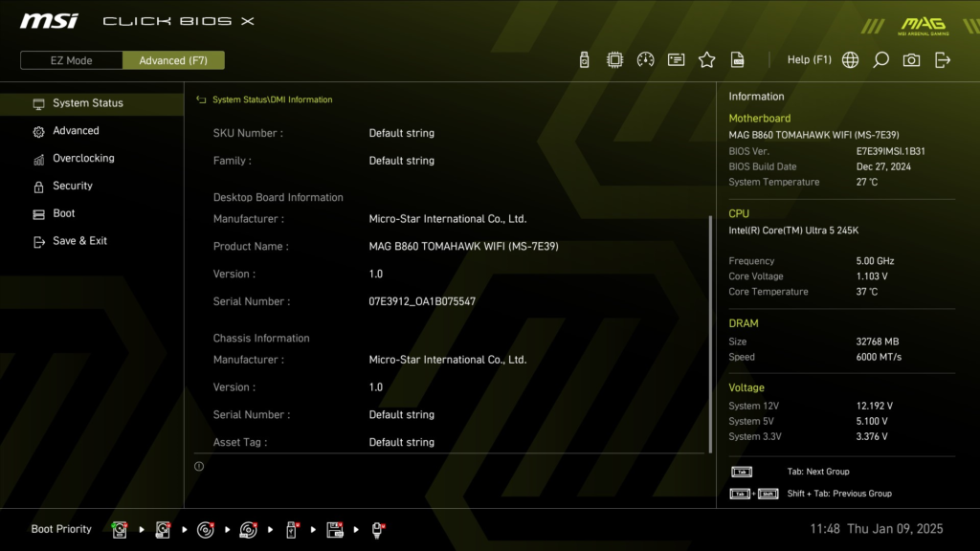The width and height of the screenshot is (980, 551).
Task: Open Hardware Monitor via the gauge icon
Action: click(x=645, y=58)
